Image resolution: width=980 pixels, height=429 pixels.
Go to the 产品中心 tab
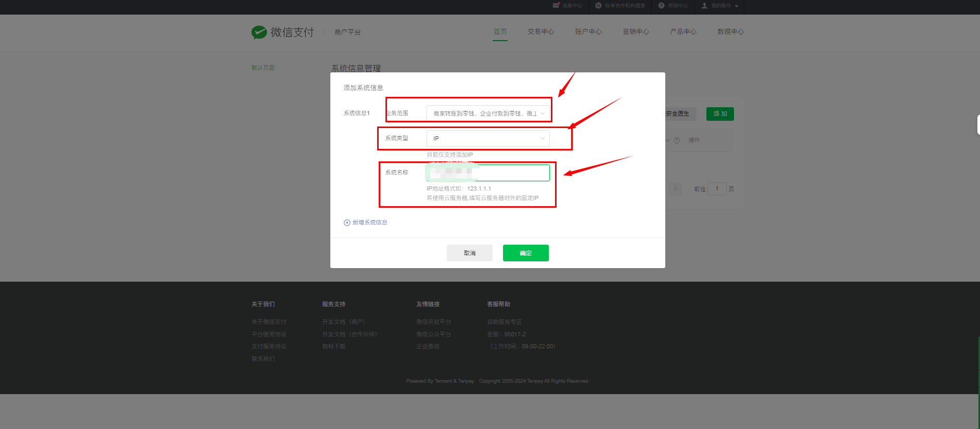683,32
